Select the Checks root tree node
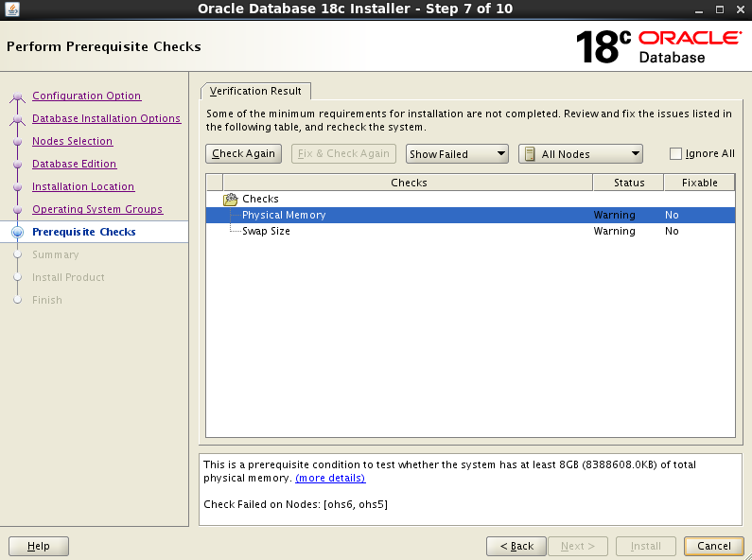 click(260, 199)
